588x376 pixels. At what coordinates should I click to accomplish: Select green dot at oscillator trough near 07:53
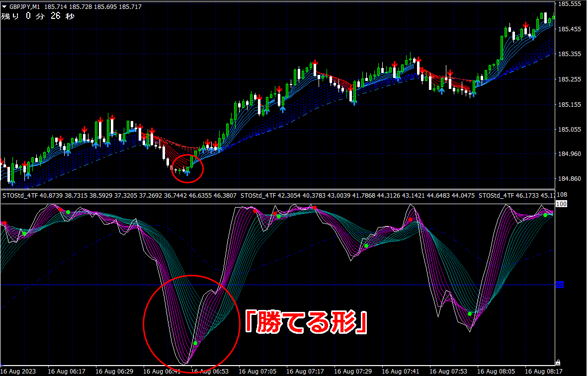click(x=470, y=314)
